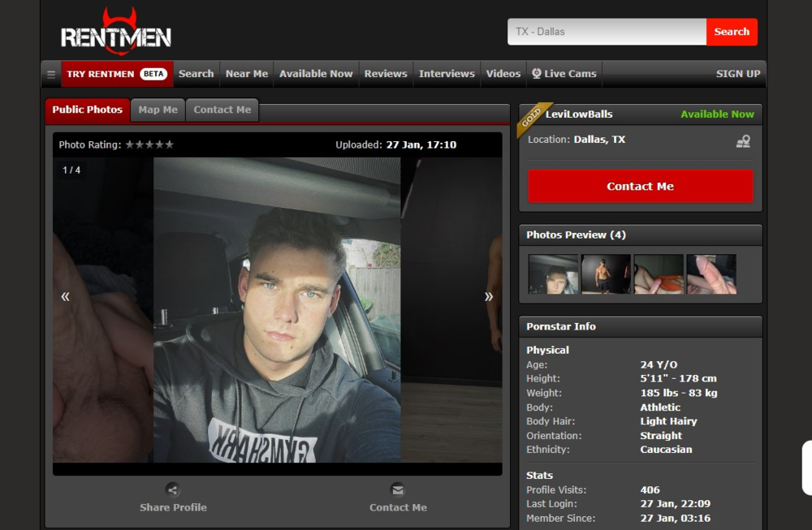Open the Available Now menu item
812x530 pixels.
click(316, 74)
